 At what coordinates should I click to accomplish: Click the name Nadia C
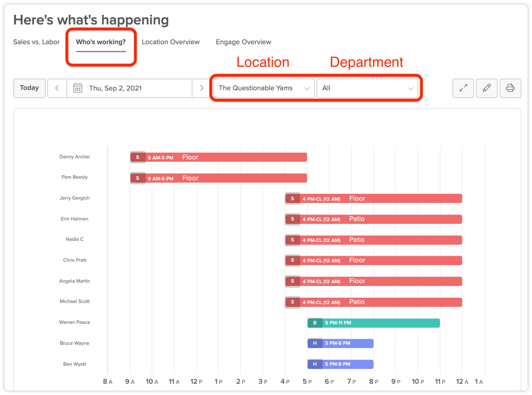coord(74,239)
